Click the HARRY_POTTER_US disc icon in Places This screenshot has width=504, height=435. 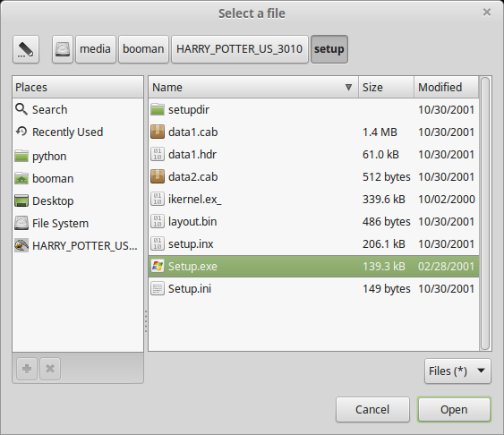coord(21,246)
